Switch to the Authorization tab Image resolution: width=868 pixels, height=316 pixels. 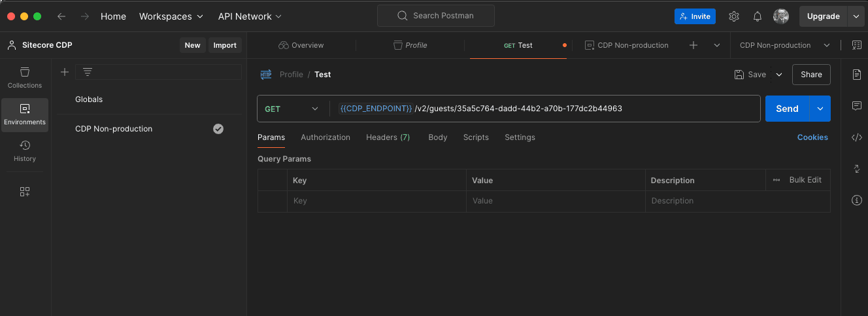click(x=325, y=137)
